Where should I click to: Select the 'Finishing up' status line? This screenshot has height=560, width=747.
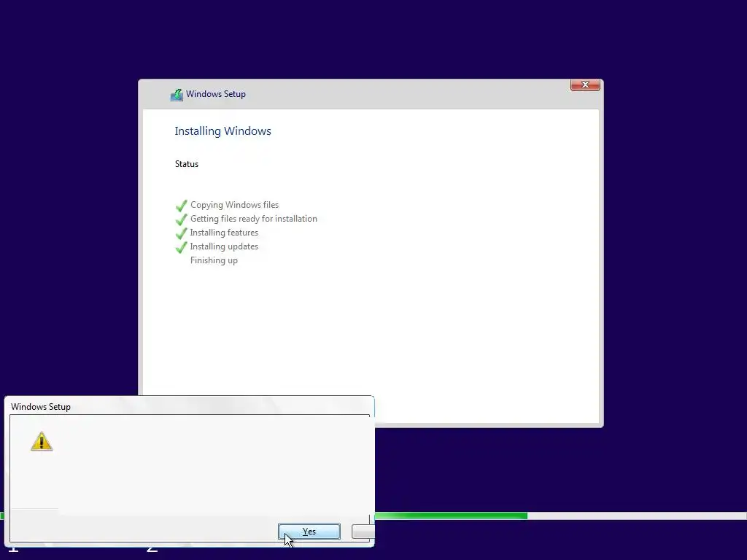pos(214,260)
